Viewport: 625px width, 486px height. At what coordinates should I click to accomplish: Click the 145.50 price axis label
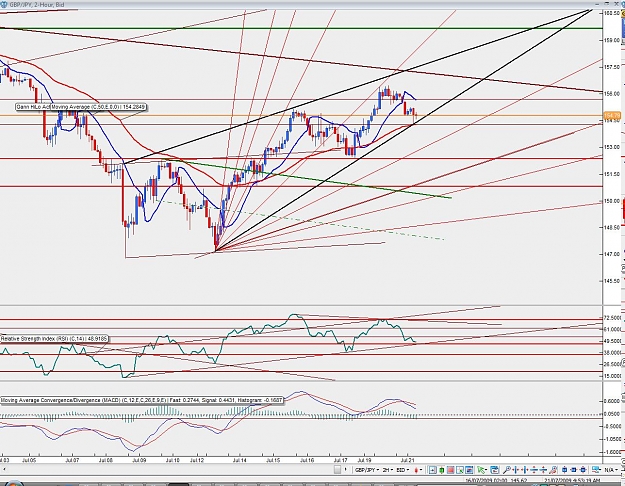click(x=612, y=281)
